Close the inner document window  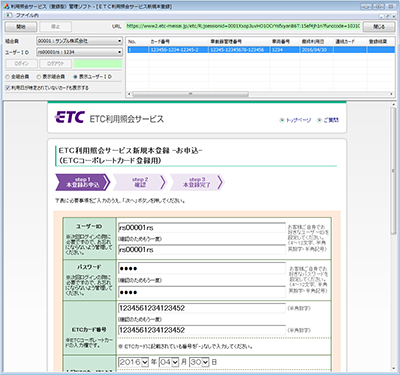[x=393, y=16]
